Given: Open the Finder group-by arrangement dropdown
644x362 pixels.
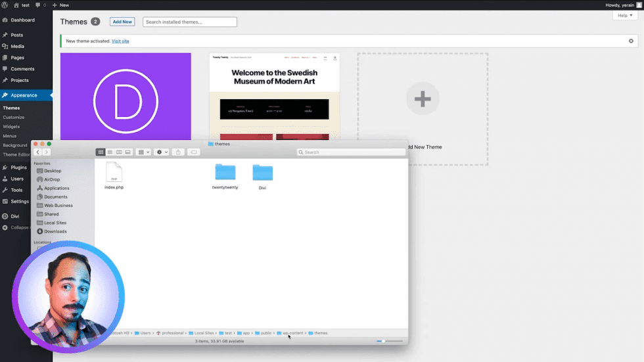Looking at the screenshot, I should pyautogui.click(x=143, y=152).
